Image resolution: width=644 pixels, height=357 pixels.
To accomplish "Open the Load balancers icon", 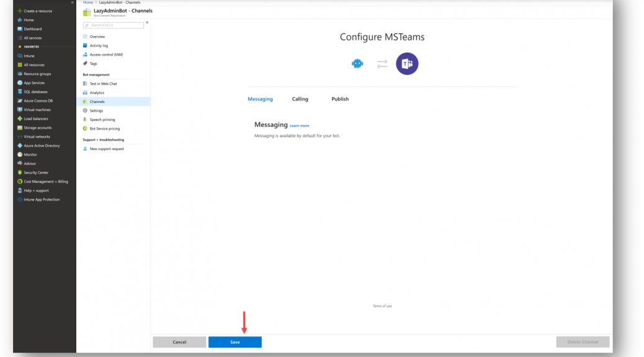I will tap(20, 119).
